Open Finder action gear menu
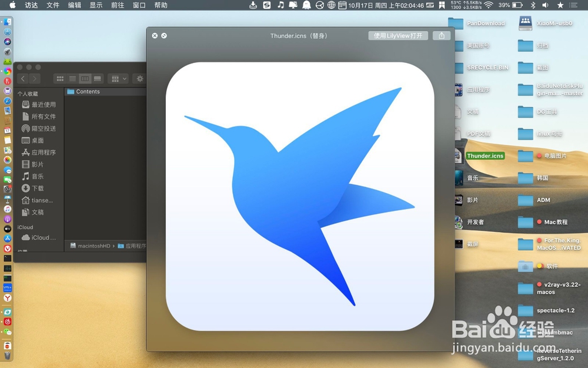This screenshot has width=588, height=368. tap(140, 78)
